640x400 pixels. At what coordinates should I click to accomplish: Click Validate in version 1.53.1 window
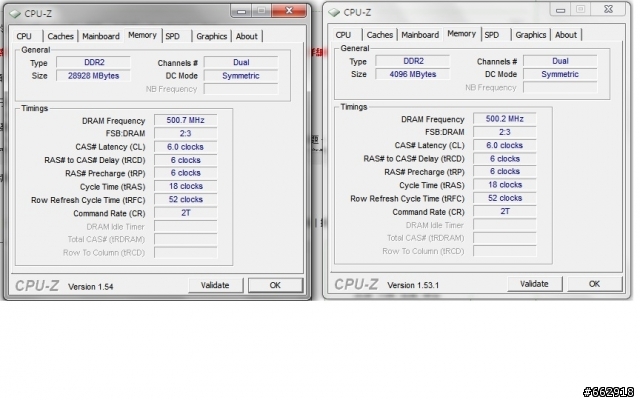534,284
